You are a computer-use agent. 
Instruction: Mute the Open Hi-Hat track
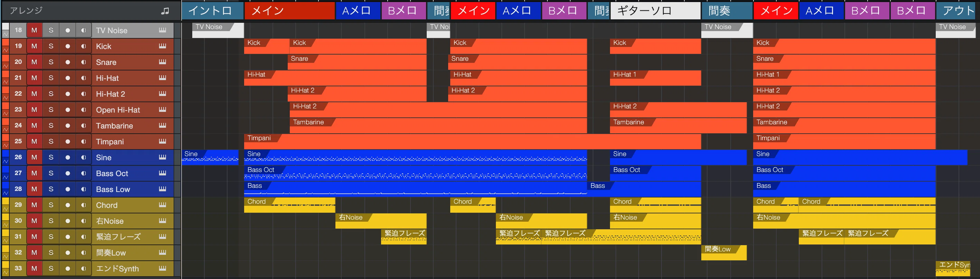[34, 109]
